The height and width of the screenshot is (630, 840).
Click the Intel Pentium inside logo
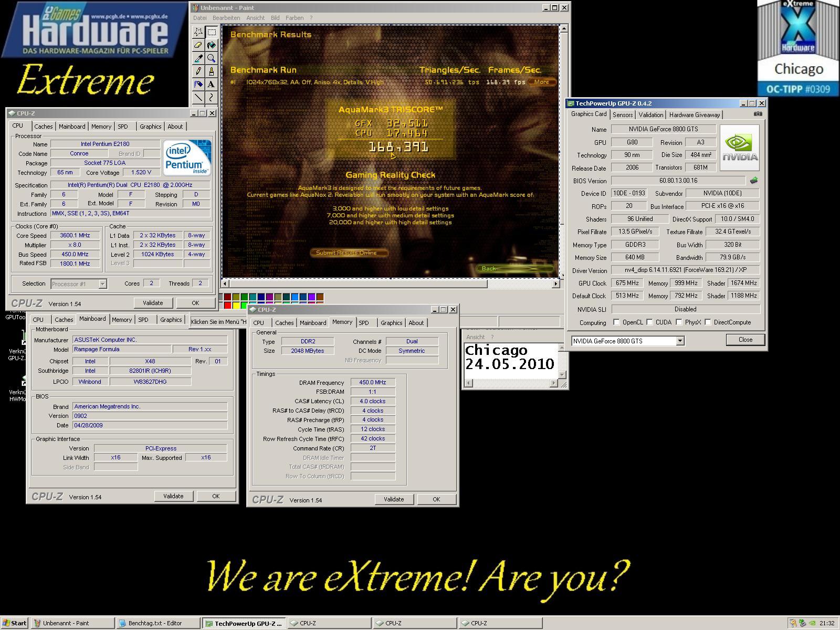[187, 157]
